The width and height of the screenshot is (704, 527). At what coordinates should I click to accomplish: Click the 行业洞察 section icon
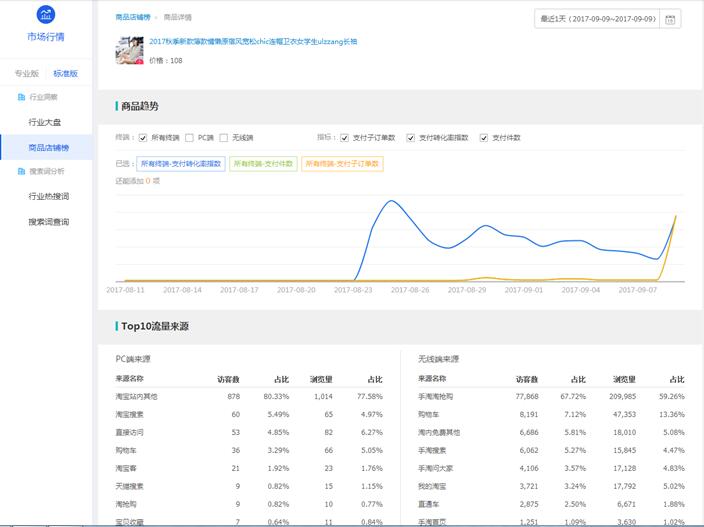[x=21, y=97]
